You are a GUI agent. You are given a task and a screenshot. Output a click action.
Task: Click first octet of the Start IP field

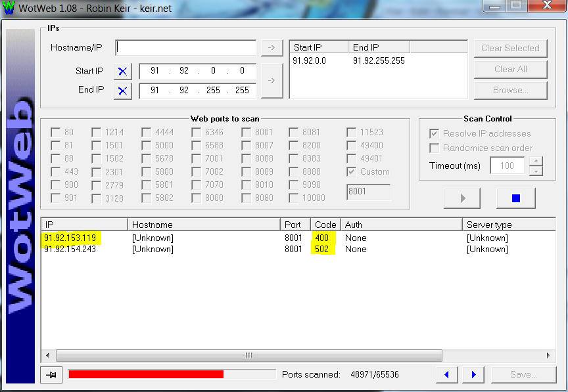(x=154, y=70)
